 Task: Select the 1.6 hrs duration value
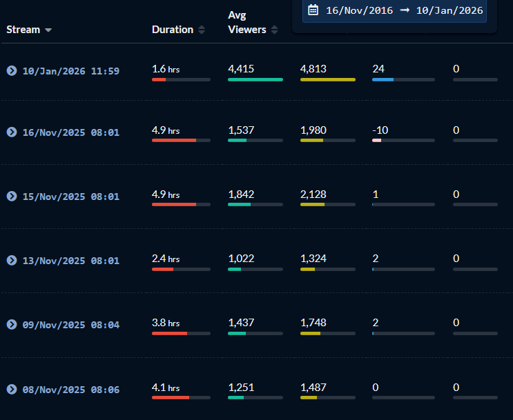(x=166, y=69)
